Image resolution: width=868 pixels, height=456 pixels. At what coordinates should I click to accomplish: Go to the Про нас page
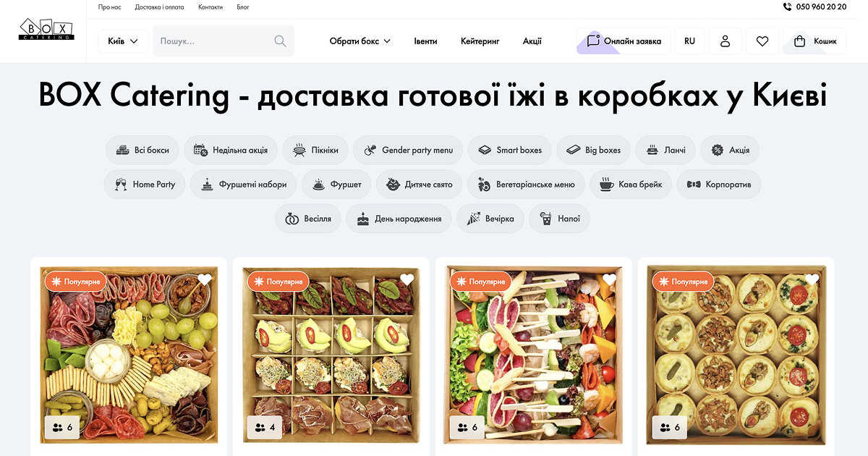[x=109, y=7]
